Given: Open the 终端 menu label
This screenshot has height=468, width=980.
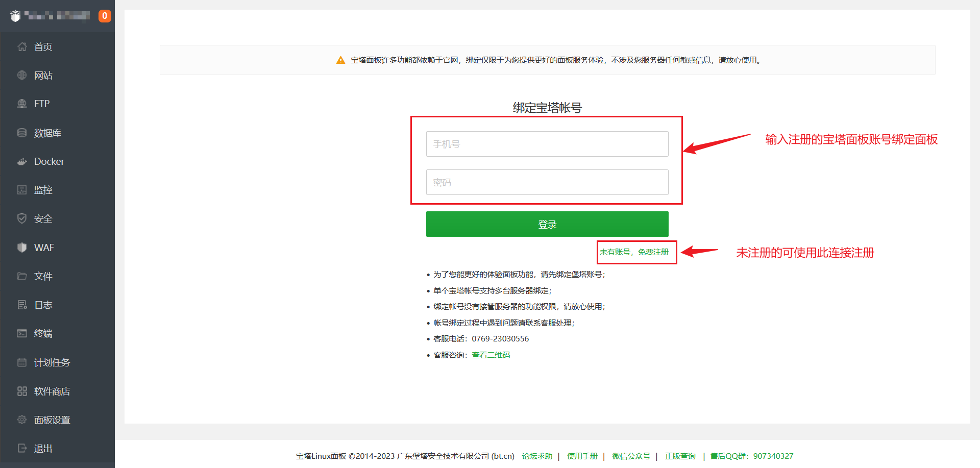Looking at the screenshot, I should coord(43,333).
